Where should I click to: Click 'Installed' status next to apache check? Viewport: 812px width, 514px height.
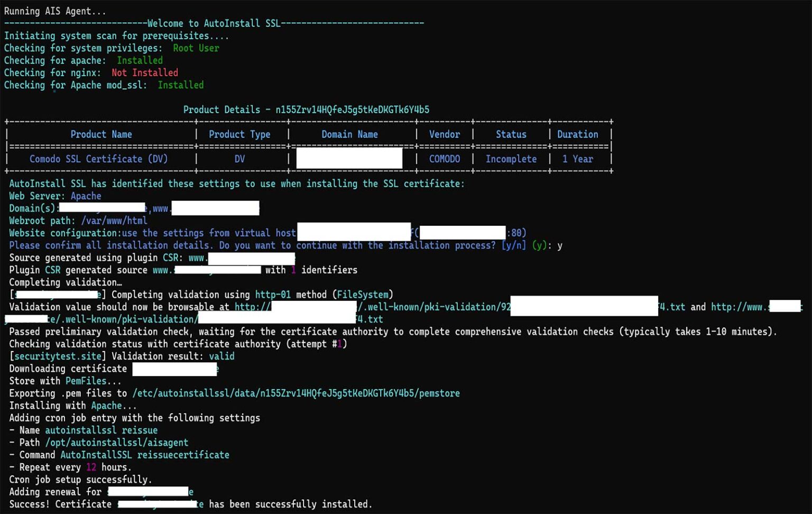click(x=140, y=60)
